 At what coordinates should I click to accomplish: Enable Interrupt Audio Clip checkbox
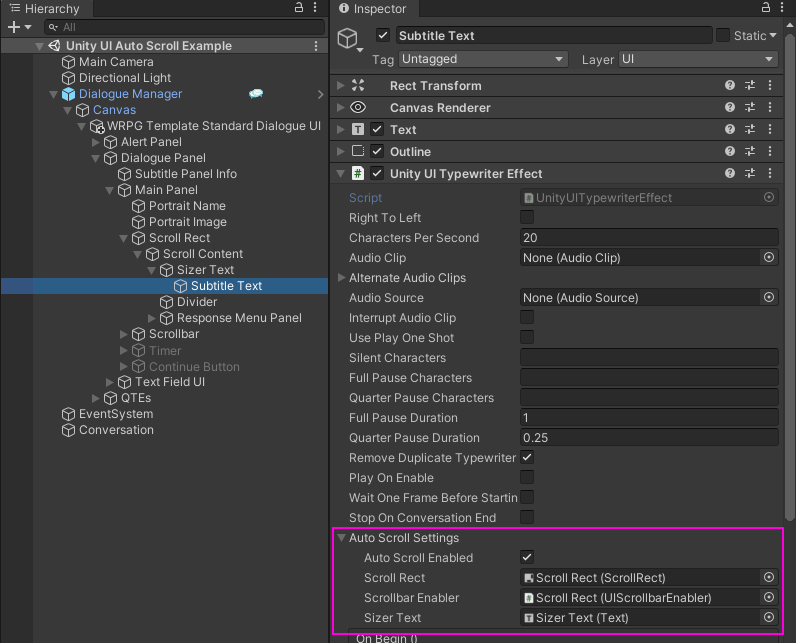(527, 317)
